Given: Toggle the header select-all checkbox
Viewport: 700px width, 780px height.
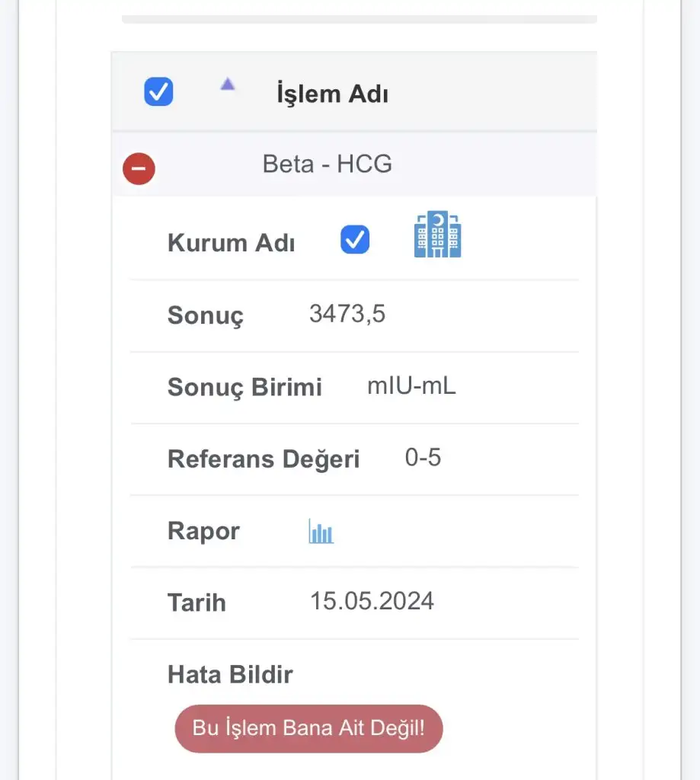Looking at the screenshot, I should click(158, 93).
